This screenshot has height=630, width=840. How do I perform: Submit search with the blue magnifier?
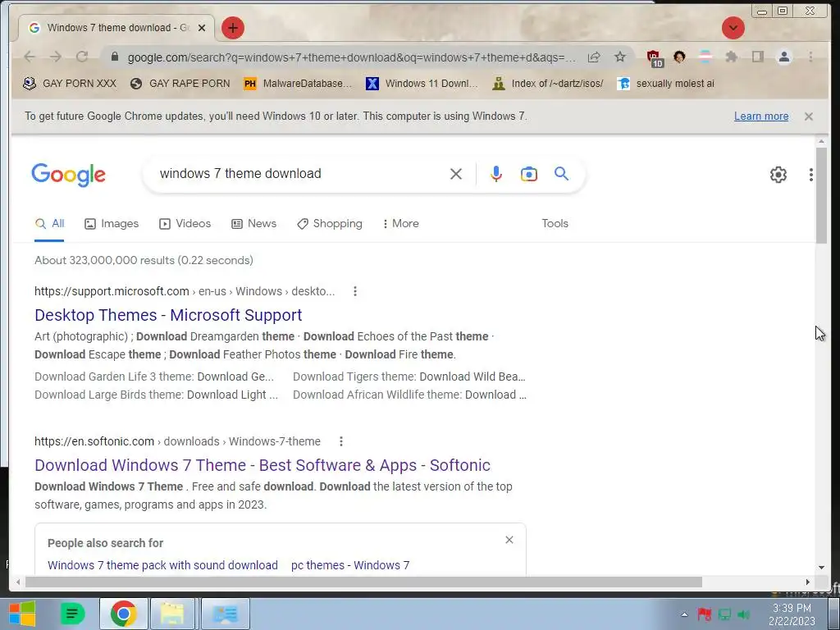point(561,174)
